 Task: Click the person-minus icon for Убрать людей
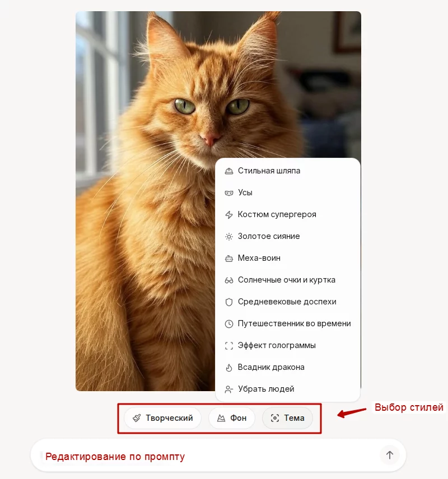[x=228, y=389]
